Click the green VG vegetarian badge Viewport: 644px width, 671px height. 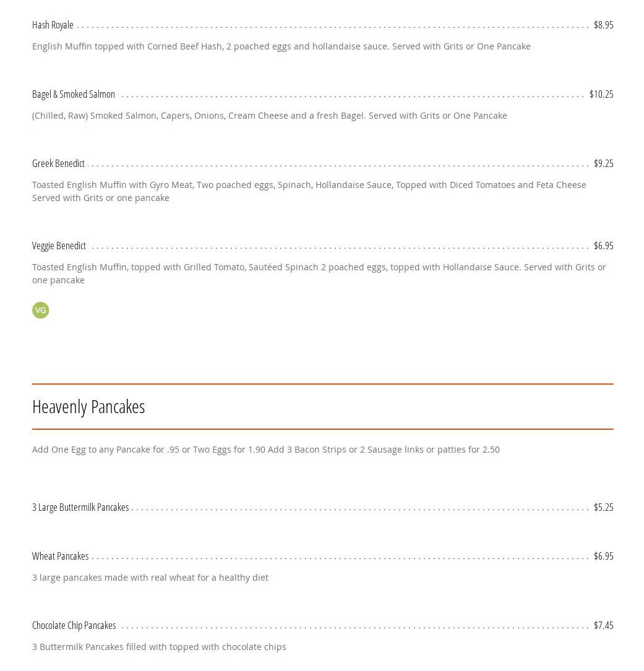tap(40, 310)
